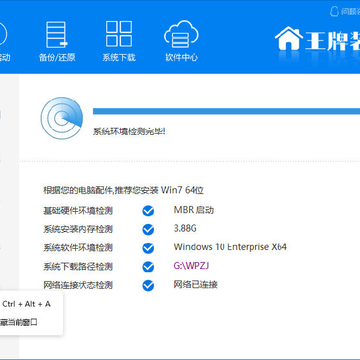Click the 网络连接状态检测 label
This screenshot has height=360, width=360.
click(x=78, y=285)
